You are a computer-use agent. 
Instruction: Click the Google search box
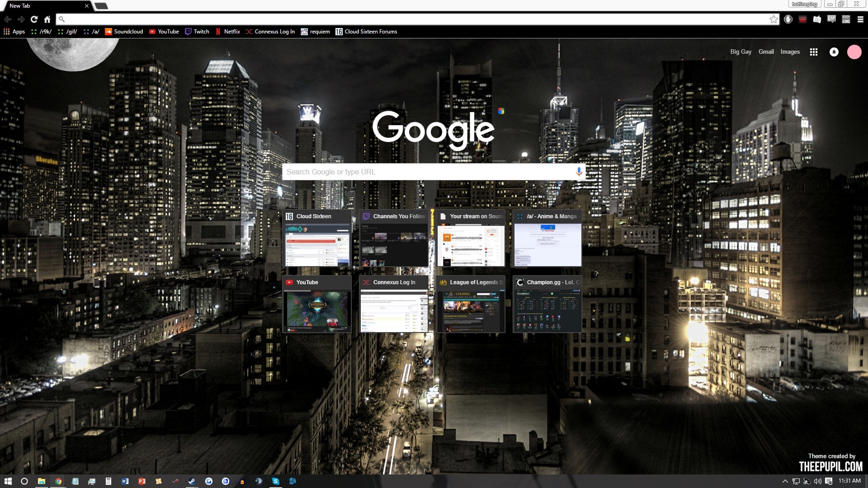pyautogui.click(x=427, y=172)
